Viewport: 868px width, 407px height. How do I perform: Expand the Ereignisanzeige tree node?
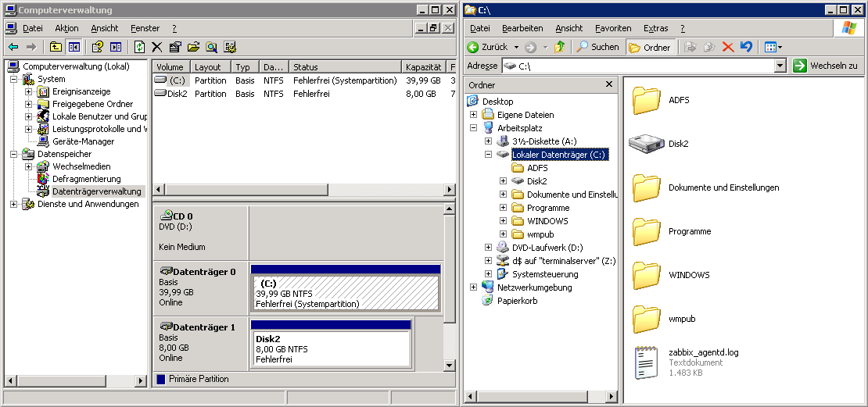pos(29,91)
